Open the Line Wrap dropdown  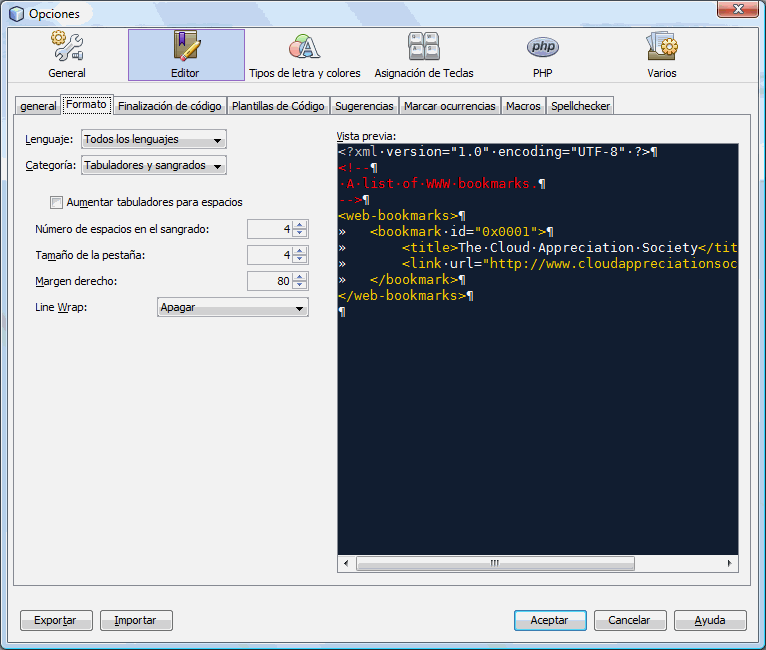233,307
